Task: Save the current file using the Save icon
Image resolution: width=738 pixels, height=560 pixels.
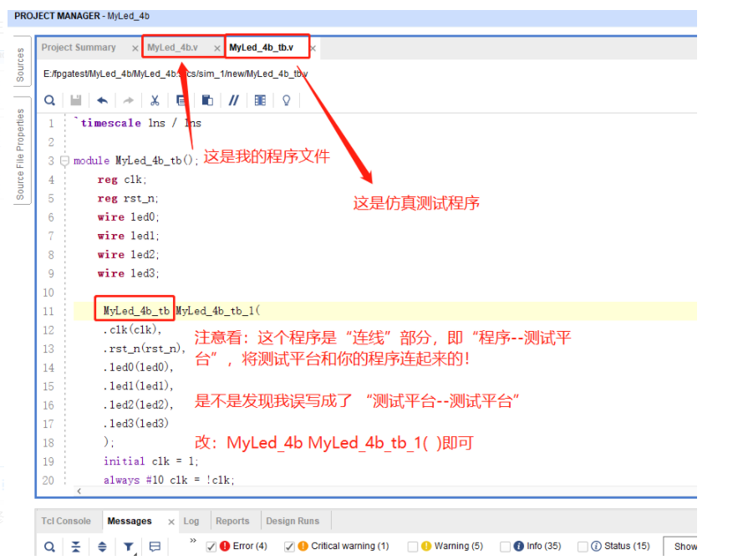Action: (75, 100)
